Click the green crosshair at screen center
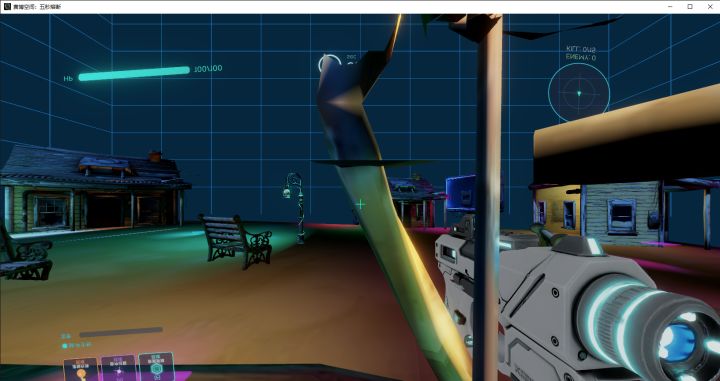The height and width of the screenshot is (381, 720). [x=360, y=204]
